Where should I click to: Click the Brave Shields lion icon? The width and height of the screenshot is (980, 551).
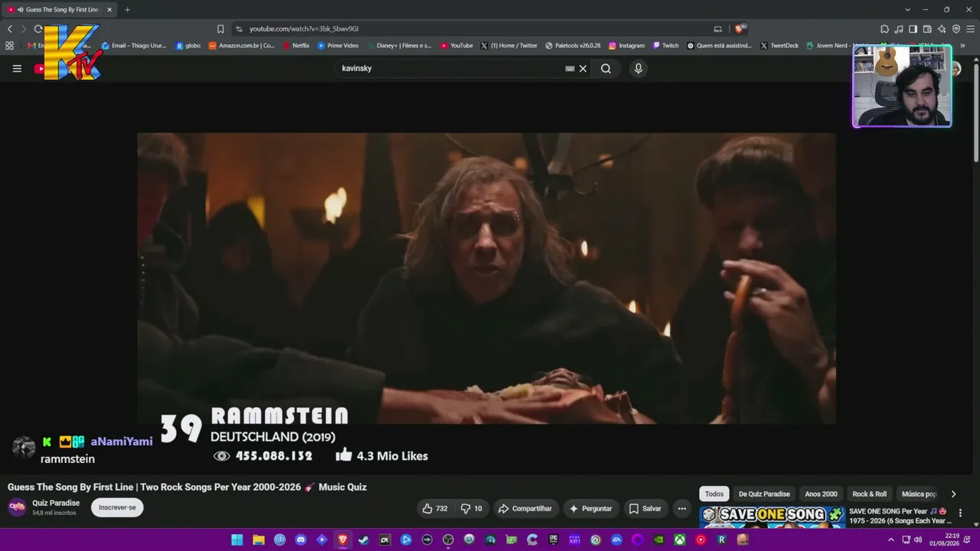739,29
